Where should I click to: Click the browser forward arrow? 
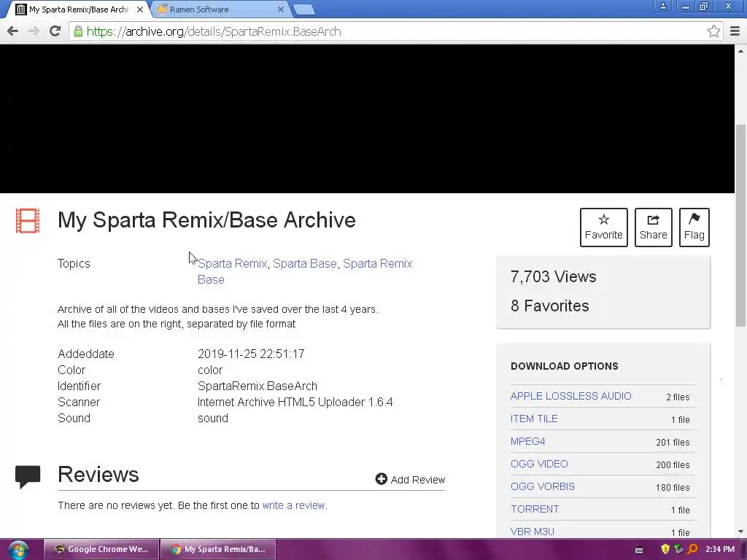tap(34, 31)
